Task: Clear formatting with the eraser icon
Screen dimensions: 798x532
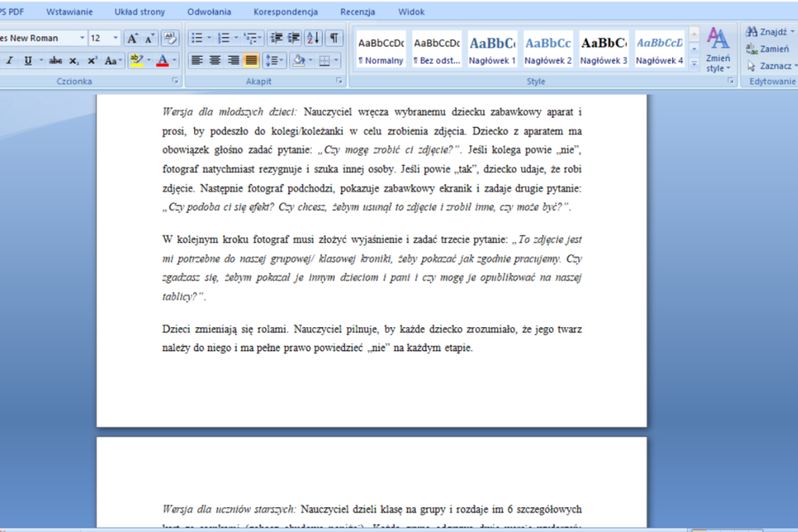Action: [x=170, y=38]
